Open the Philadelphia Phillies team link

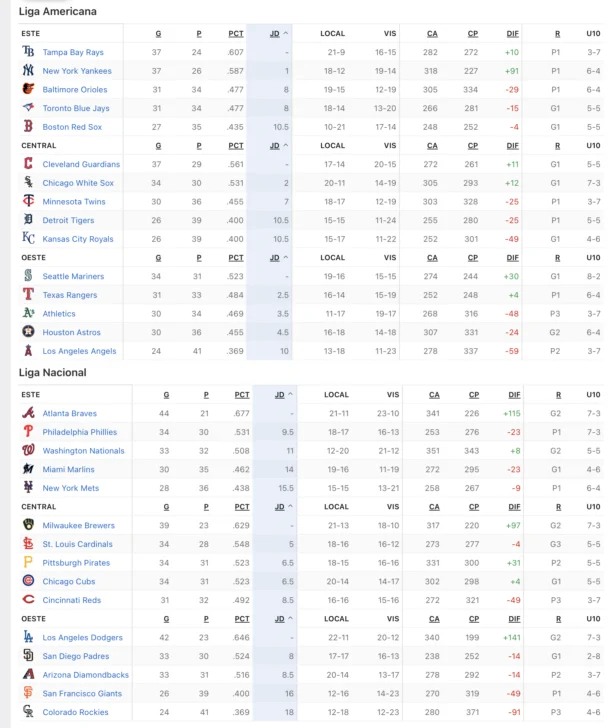79,432
